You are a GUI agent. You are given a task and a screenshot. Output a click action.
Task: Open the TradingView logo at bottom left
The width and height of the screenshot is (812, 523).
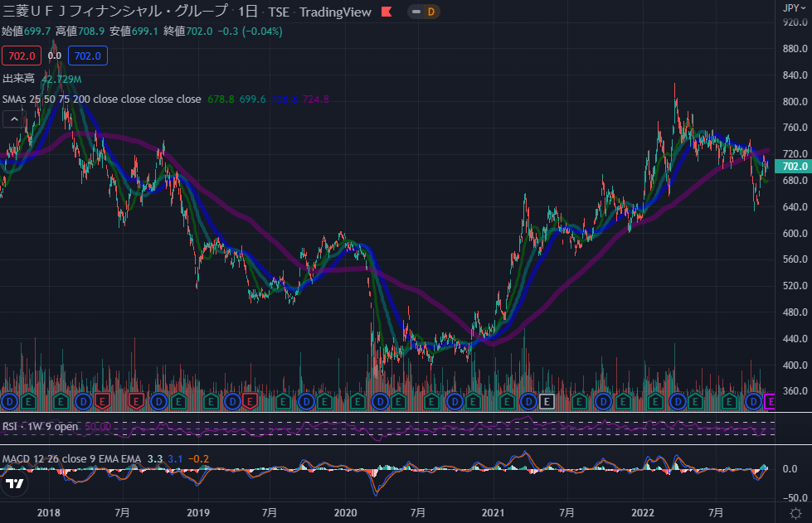coord(14,484)
